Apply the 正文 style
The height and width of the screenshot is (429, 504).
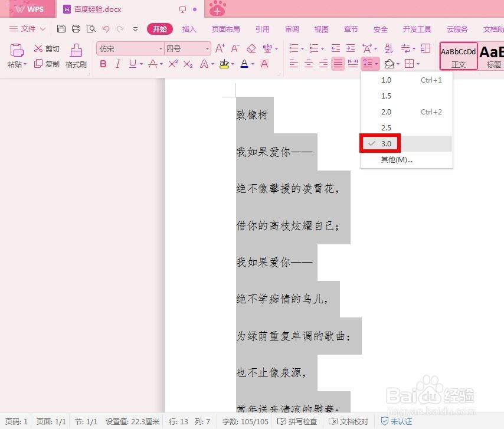click(458, 56)
